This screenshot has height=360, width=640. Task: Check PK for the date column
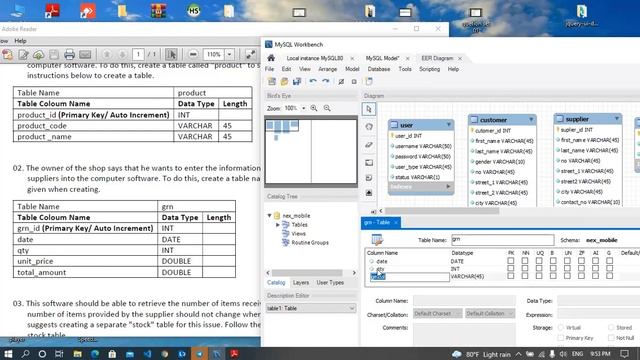tap(511, 260)
